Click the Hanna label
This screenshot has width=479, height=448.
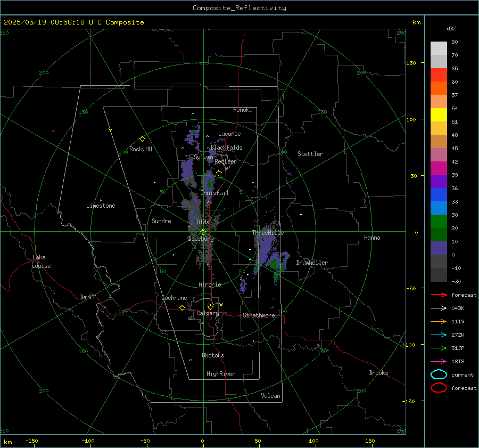click(x=372, y=237)
